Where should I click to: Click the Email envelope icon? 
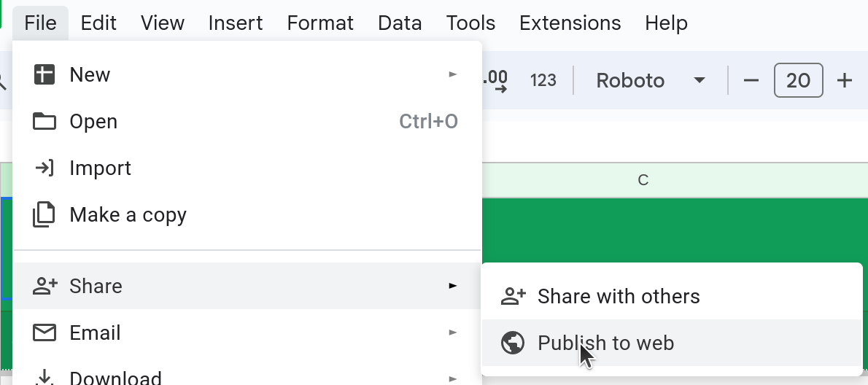click(x=44, y=333)
